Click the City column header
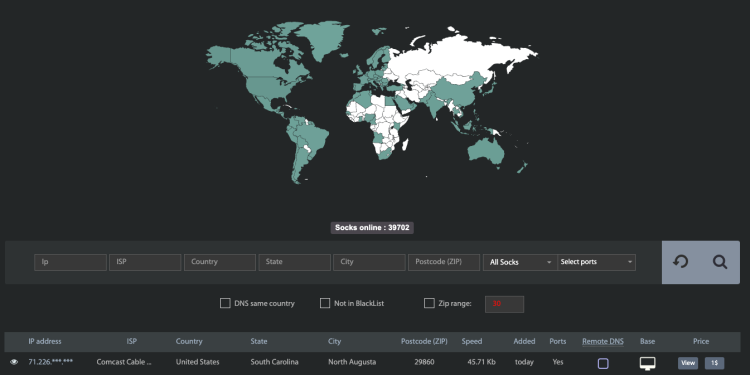 coord(334,342)
